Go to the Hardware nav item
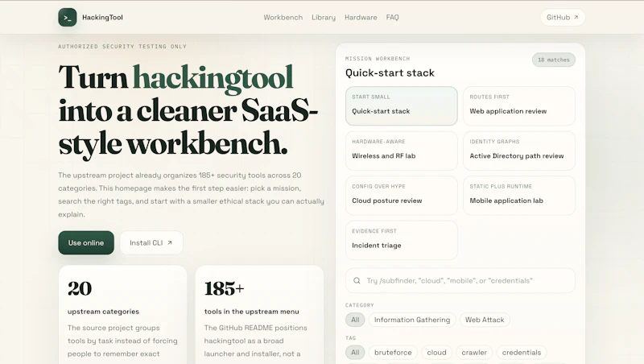Image resolution: width=644 pixels, height=364 pixels. (x=361, y=17)
